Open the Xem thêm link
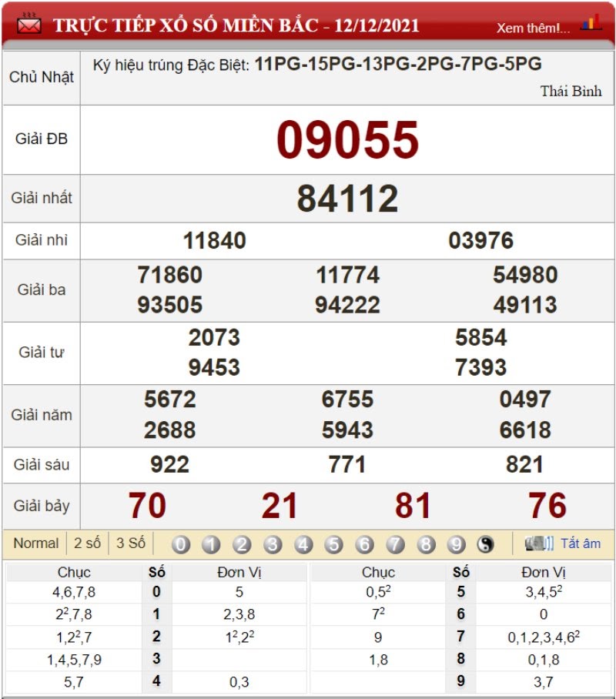This screenshot has height=699, width=616. [534, 28]
